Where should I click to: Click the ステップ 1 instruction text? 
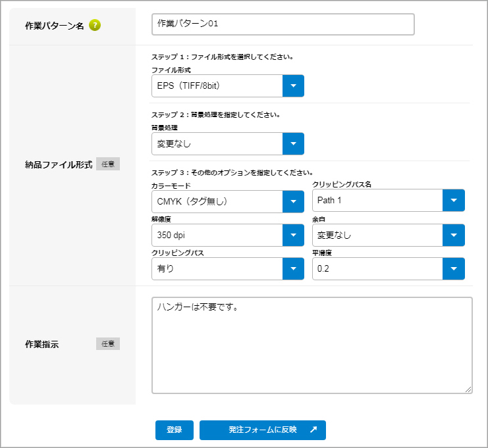pyautogui.click(x=222, y=57)
